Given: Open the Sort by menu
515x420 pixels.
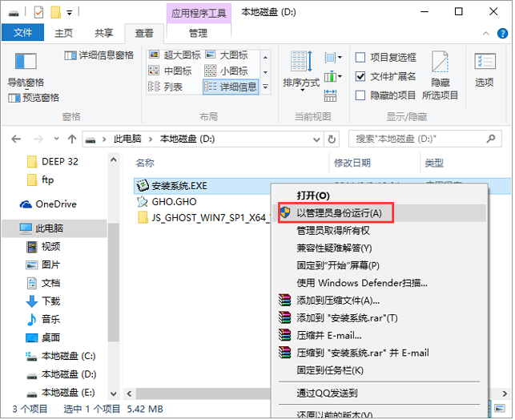Looking at the screenshot, I should click(301, 71).
